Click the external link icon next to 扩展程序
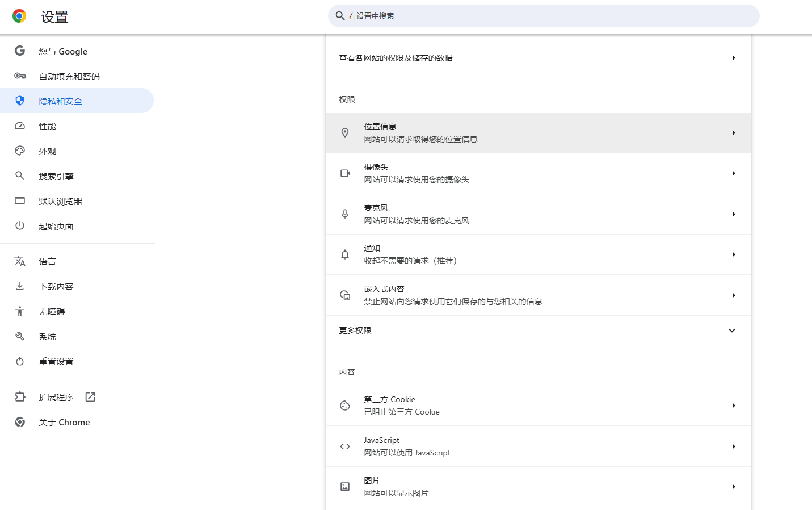Viewport: 812px width, 510px height. pos(90,397)
